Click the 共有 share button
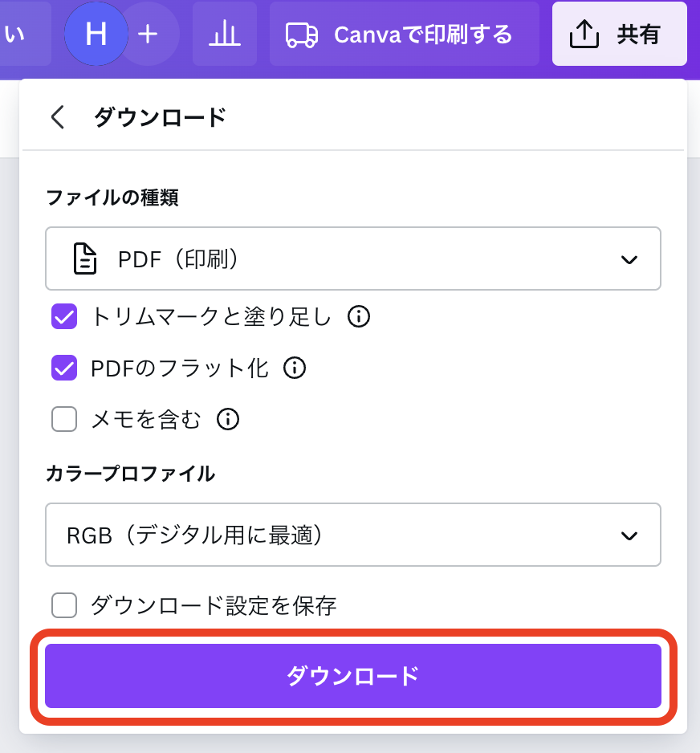Image resolution: width=700 pixels, height=753 pixels. pyautogui.click(x=619, y=34)
